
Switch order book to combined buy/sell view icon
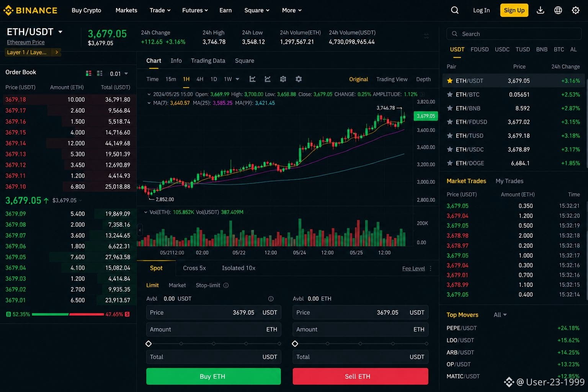[88, 73]
